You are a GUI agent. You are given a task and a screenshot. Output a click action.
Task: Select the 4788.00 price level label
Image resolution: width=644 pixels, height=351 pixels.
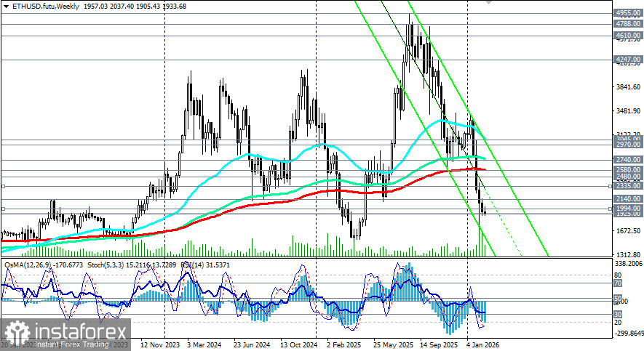click(628, 24)
